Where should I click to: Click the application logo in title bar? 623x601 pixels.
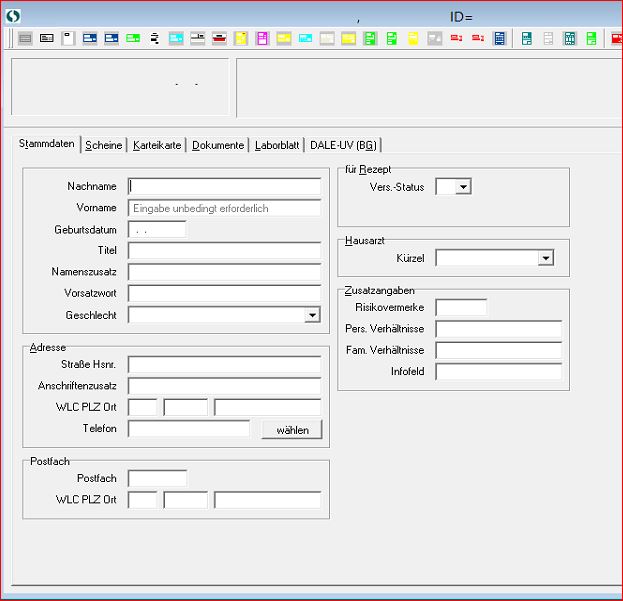pyautogui.click(x=13, y=16)
